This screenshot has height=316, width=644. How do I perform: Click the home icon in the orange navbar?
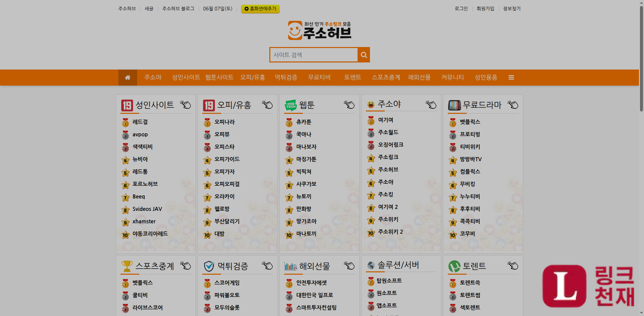tap(127, 78)
